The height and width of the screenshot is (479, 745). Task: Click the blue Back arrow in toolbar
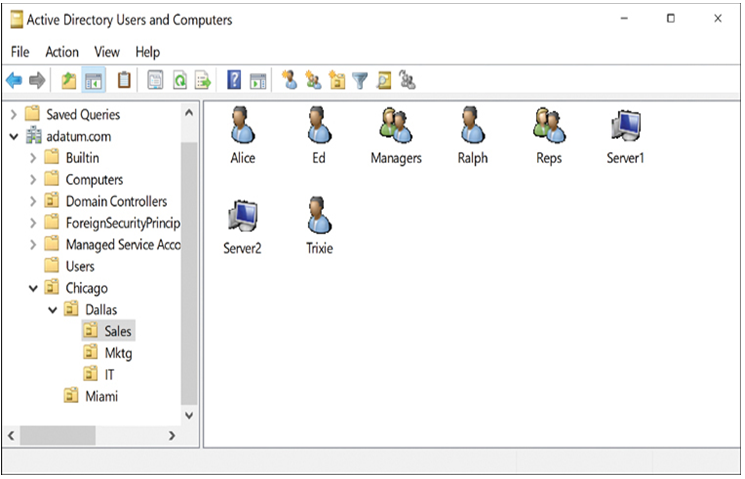pyautogui.click(x=14, y=80)
